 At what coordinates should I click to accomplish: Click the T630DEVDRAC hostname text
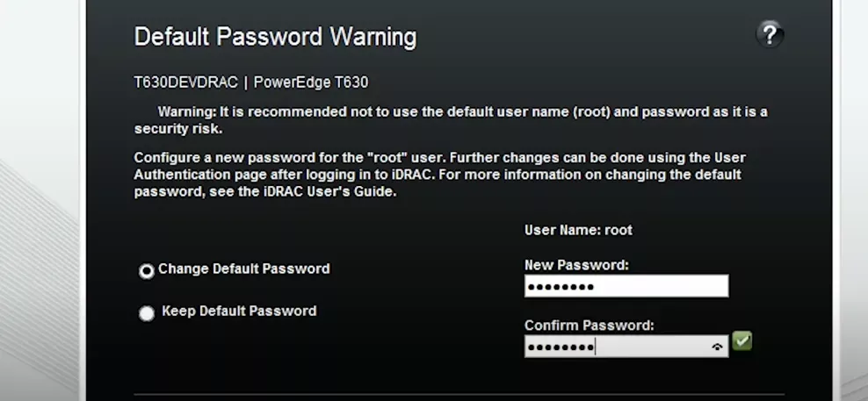click(x=184, y=83)
